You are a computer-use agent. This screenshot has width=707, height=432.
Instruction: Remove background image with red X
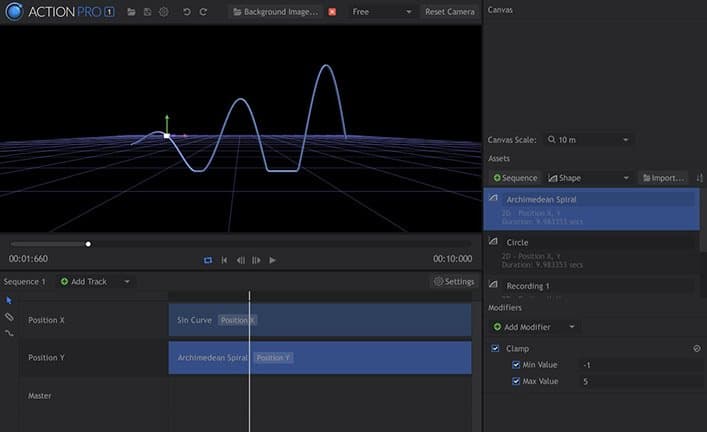(332, 12)
